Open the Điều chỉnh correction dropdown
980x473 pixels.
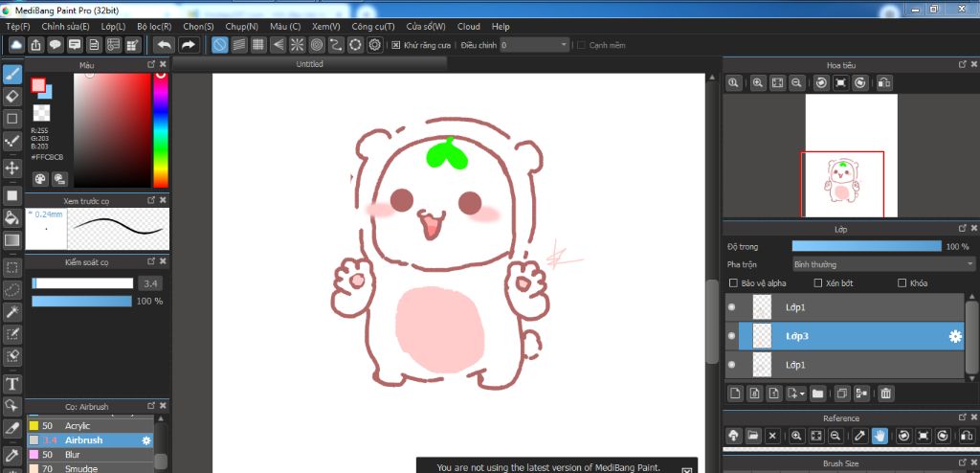[535, 45]
